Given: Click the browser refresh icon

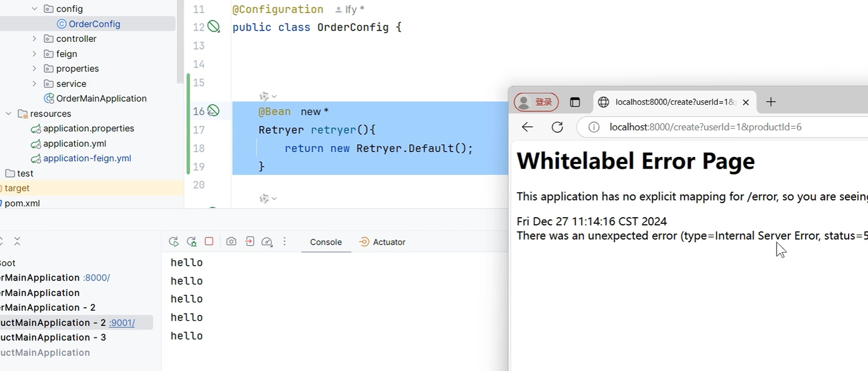Looking at the screenshot, I should coord(557,127).
